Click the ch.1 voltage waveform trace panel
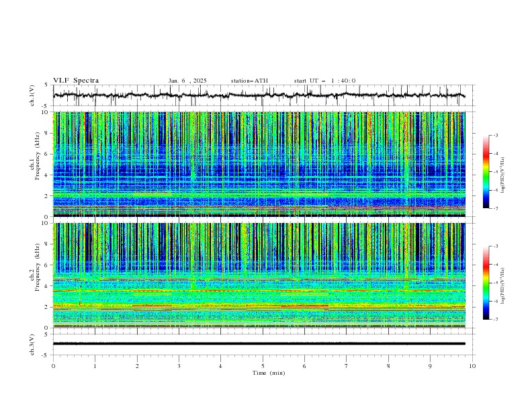This screenshot has width=532, height=411. click(263, 95)
